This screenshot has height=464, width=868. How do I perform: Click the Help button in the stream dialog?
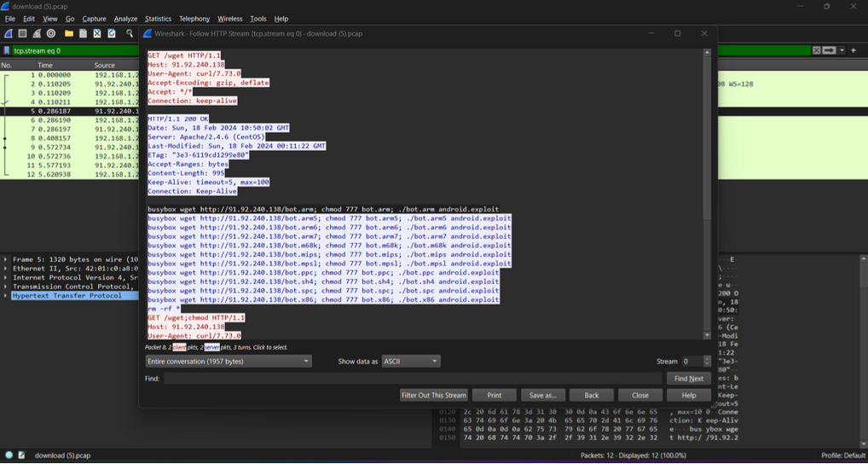(x=689, y=396)
